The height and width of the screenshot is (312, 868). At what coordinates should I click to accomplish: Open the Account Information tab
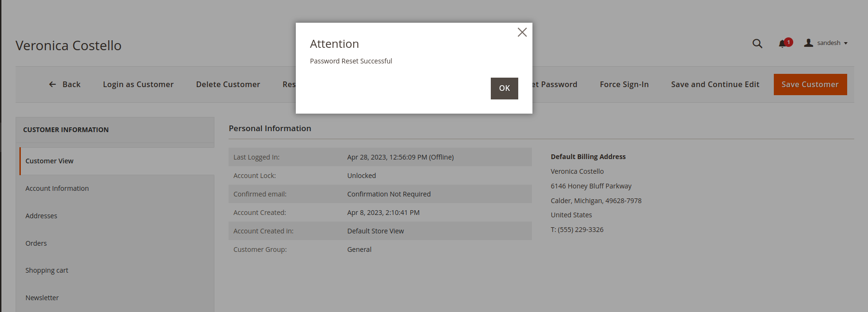coord(57,188)
